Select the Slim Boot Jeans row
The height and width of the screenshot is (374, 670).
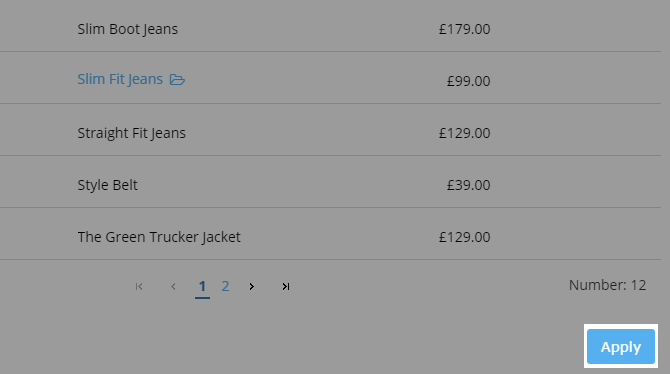[330, 27]
